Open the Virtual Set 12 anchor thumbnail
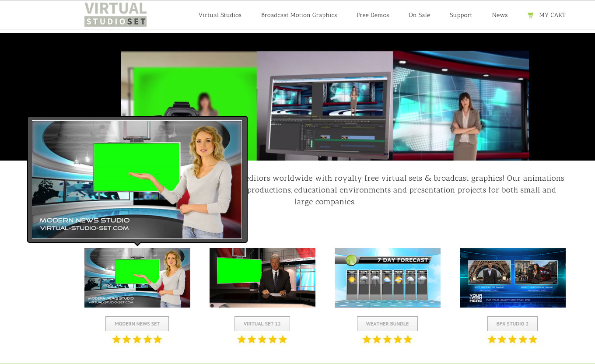Screen dimensions: 595x364 [262, 278]
